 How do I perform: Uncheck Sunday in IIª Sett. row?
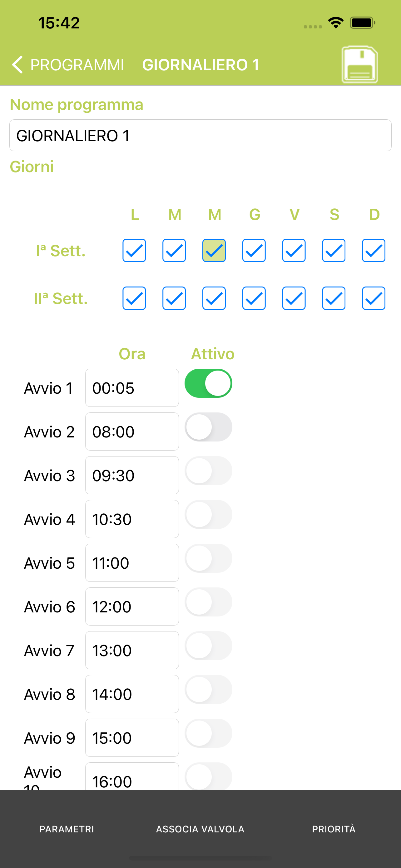(374, 298)
